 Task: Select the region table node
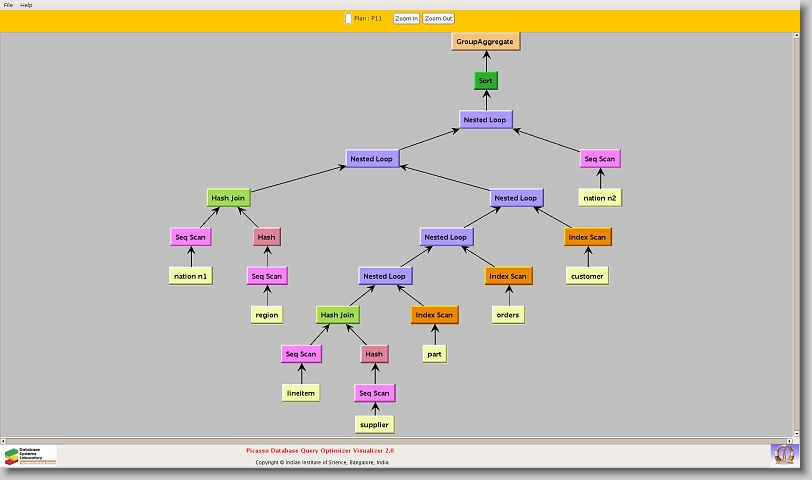(267, 315)
